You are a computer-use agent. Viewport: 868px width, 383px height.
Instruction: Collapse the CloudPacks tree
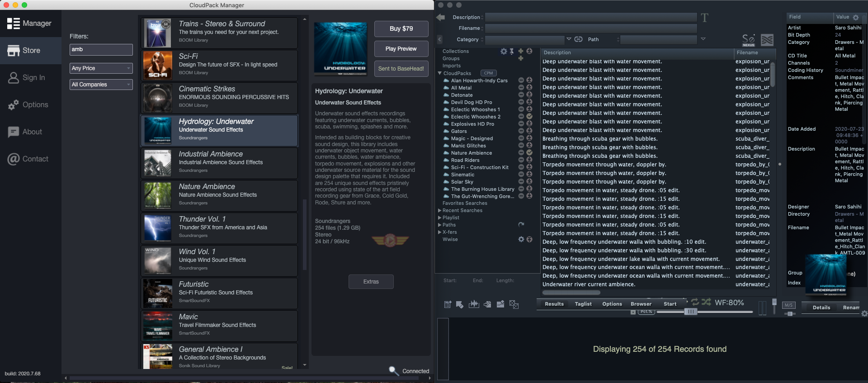439,73
